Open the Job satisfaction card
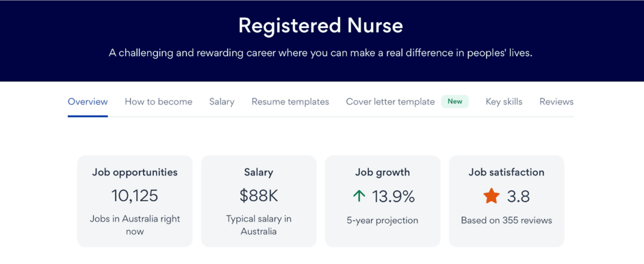Screen dimensions: 644x264 (506, 201)
